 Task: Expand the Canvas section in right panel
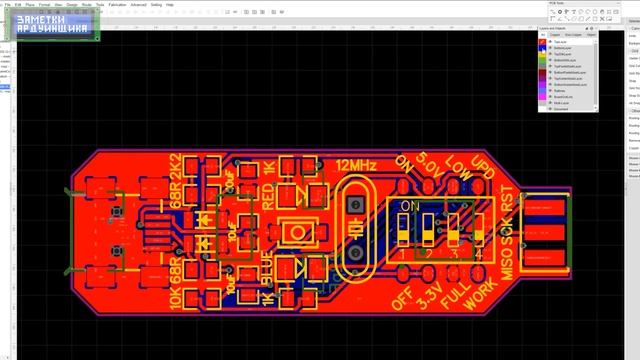[x=635, y=29]
